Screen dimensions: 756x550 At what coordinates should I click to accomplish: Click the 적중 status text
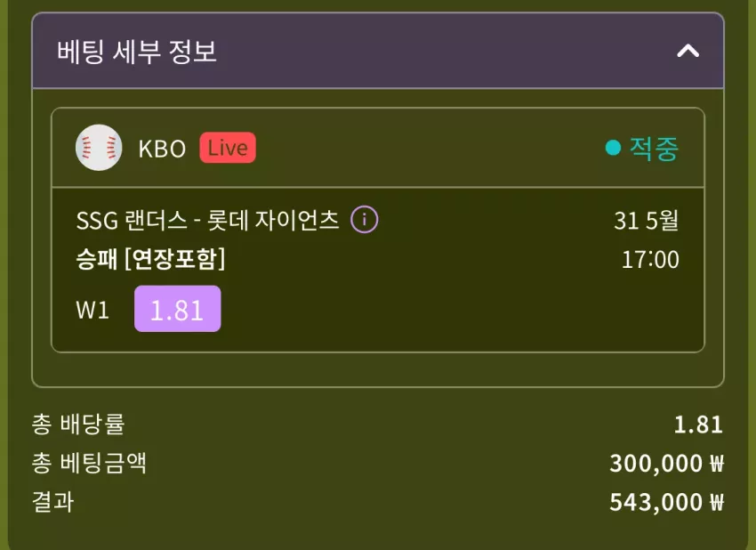coord(654,149)
